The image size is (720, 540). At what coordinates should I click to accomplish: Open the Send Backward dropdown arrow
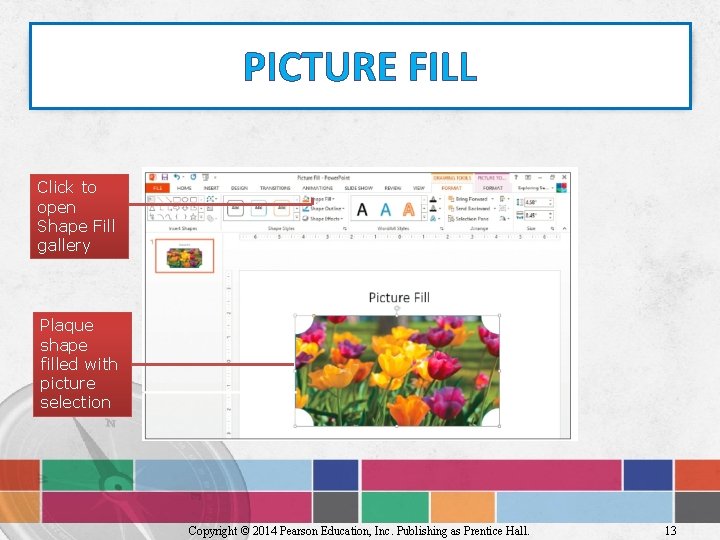coord(495,208)
